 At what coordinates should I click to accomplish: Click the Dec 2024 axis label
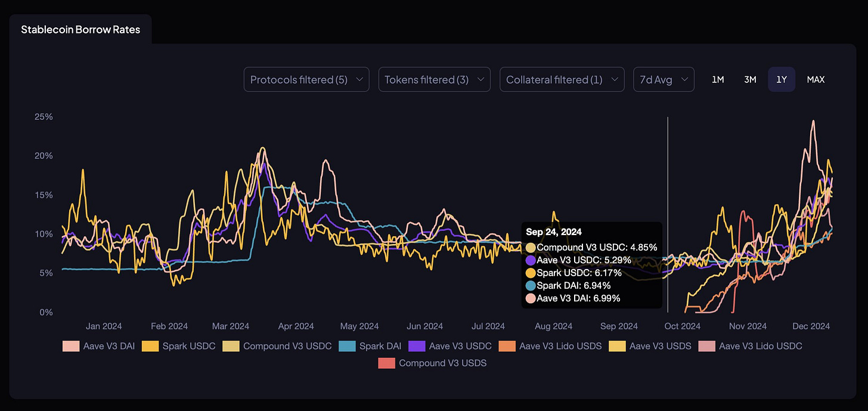[811, 326]
